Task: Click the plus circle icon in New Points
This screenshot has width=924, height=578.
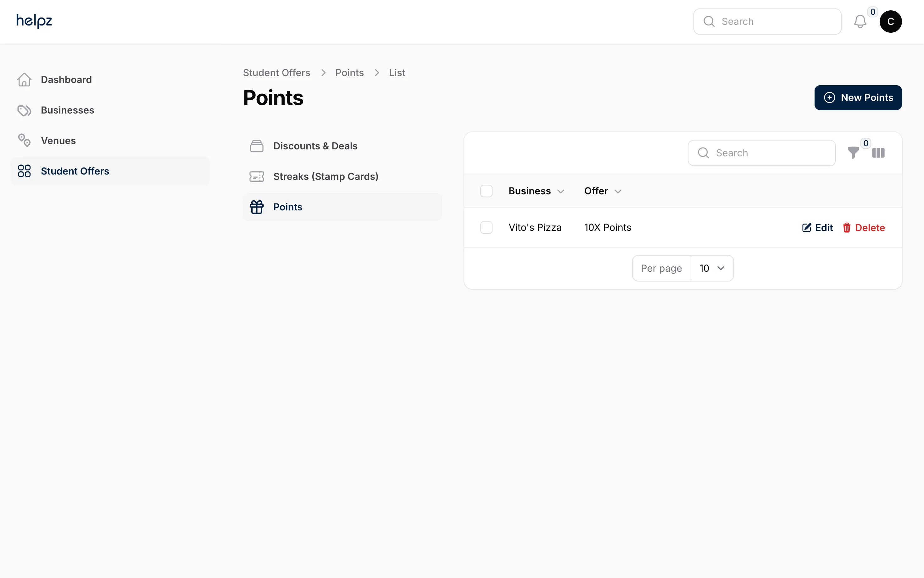Action: point(829,97)
